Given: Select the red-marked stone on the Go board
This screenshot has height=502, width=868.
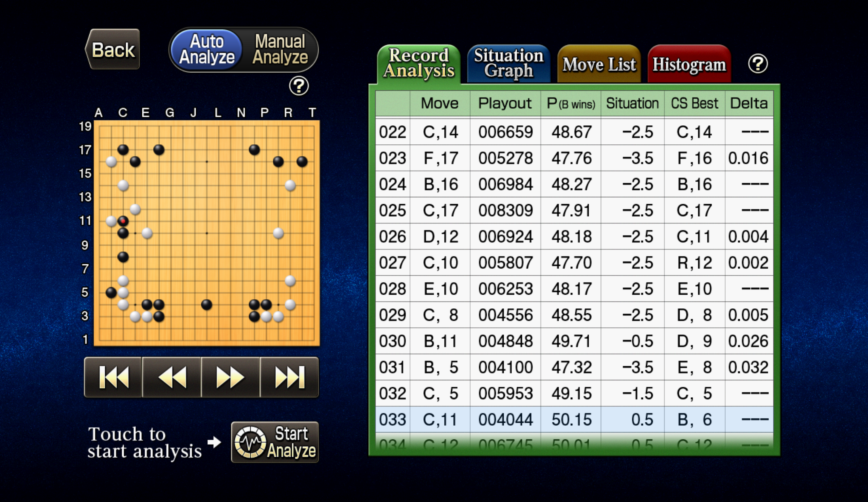Looking at the screenshot, I should pyautogui.click(x=123, y=221).
